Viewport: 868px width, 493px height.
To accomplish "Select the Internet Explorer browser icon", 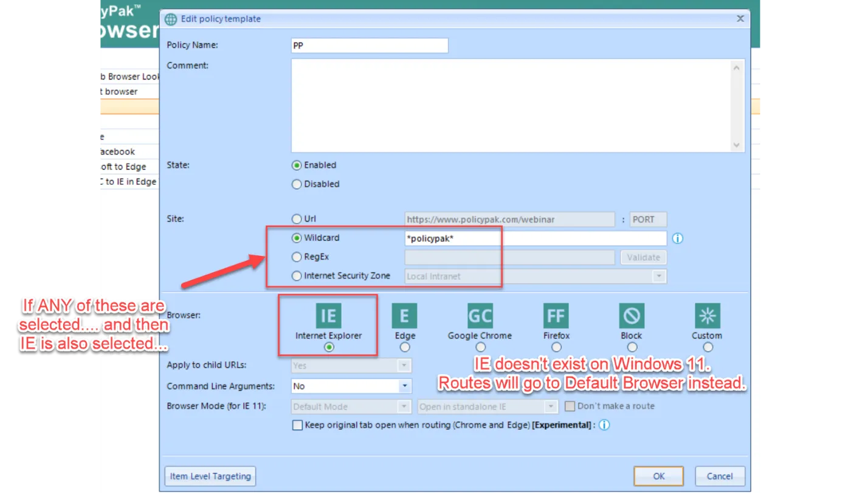I will 328,315.
